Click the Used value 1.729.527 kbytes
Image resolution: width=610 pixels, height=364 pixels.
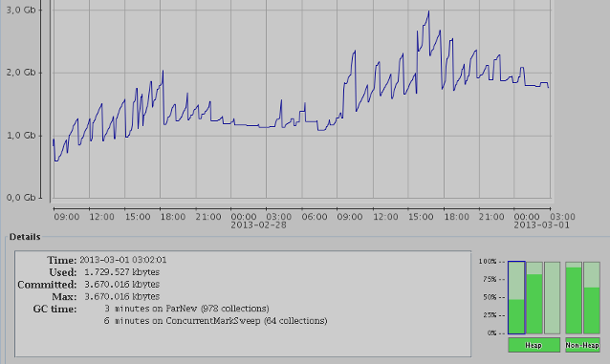pos(121,272)
